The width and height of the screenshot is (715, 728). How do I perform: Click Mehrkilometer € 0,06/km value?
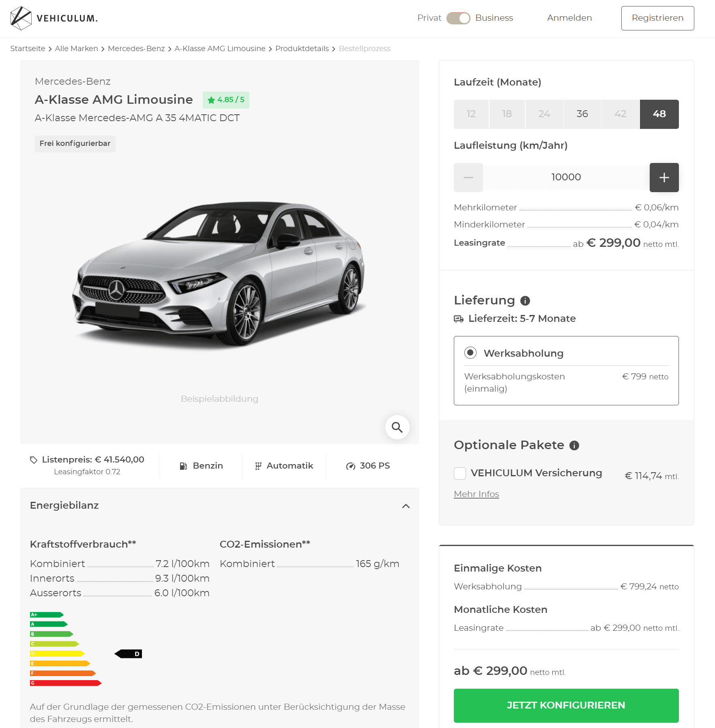(657, 208)
